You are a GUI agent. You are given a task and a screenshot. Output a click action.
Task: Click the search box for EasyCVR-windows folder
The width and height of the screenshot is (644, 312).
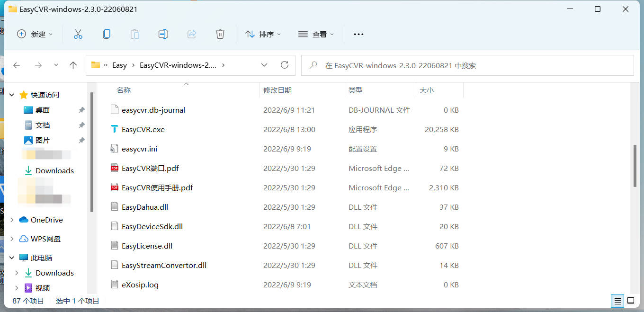click(x=467, y=65)
